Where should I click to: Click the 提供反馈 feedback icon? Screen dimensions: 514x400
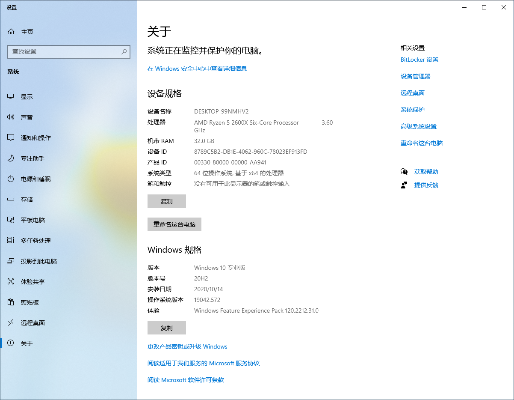coord(404,185)
